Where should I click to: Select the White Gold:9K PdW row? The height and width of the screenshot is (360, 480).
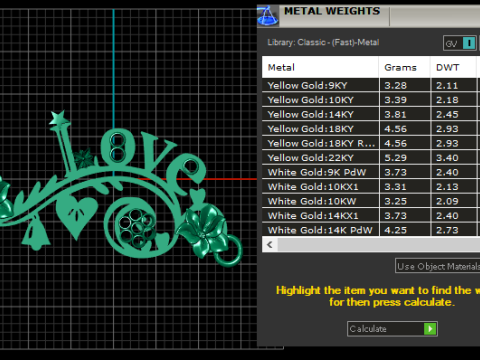click(x=371, y=172)
